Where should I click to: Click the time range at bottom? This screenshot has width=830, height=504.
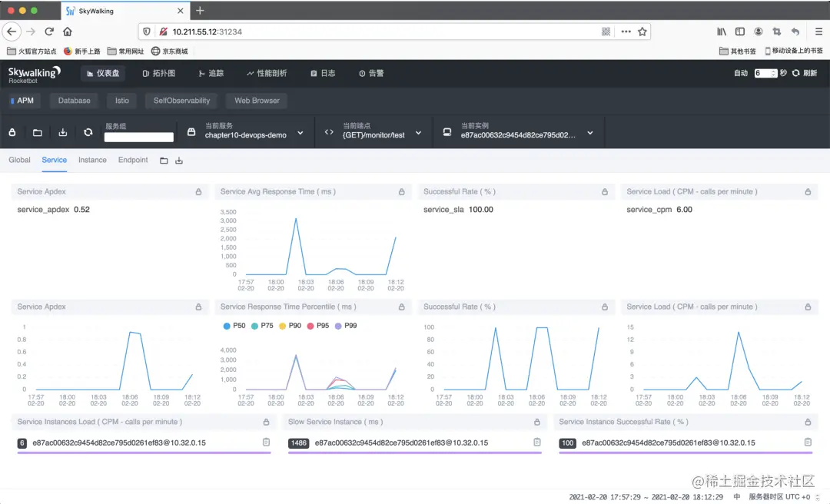point(646,496)
